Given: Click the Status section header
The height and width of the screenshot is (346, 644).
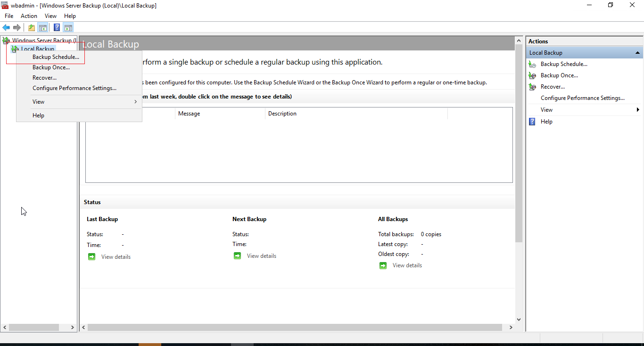Looking at the screenshot, I should pyautogui.click(x=92, y=202).
